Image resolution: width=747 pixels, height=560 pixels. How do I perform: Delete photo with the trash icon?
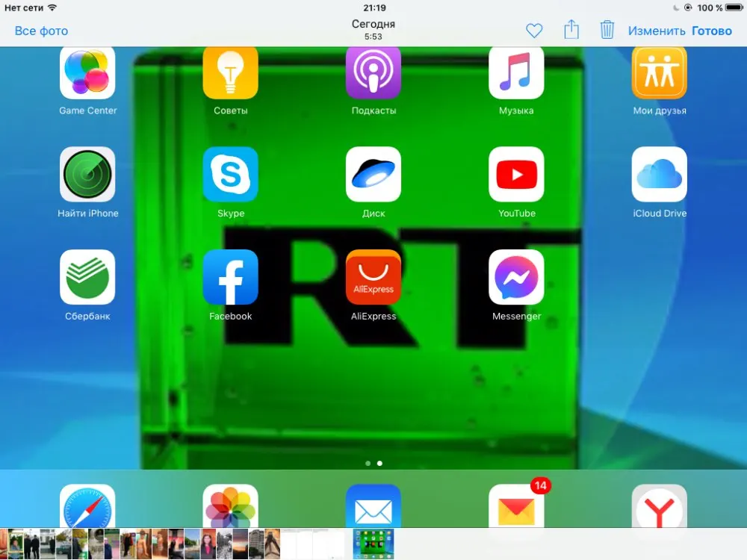coord(607,30)
